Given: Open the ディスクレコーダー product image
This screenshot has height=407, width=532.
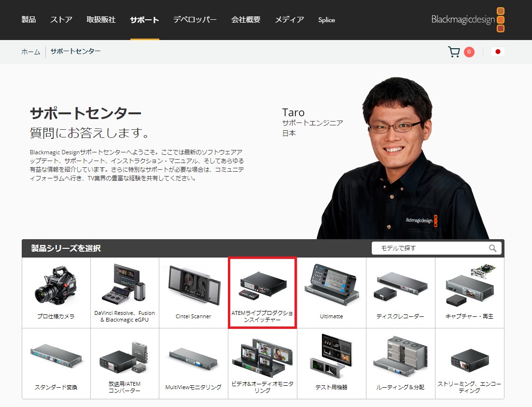Looking at the screenshot, I should click(x=400, y=287).
